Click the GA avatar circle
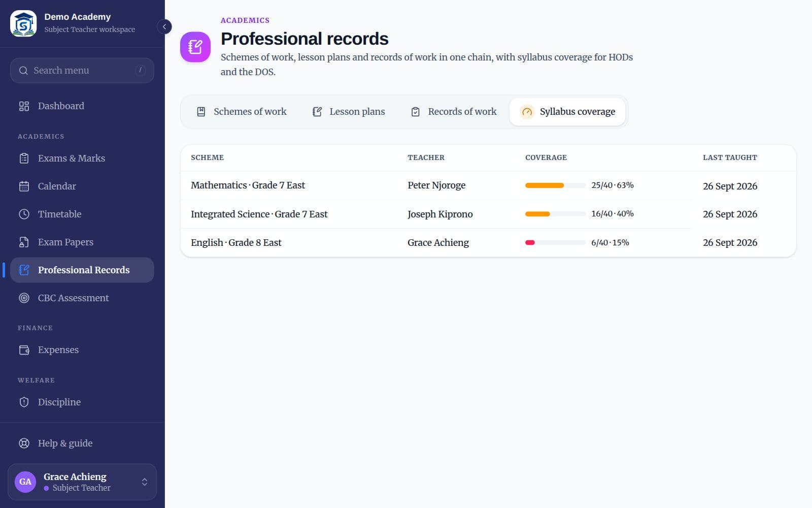This screenshot has height=508, width=812. pos(25,482)
